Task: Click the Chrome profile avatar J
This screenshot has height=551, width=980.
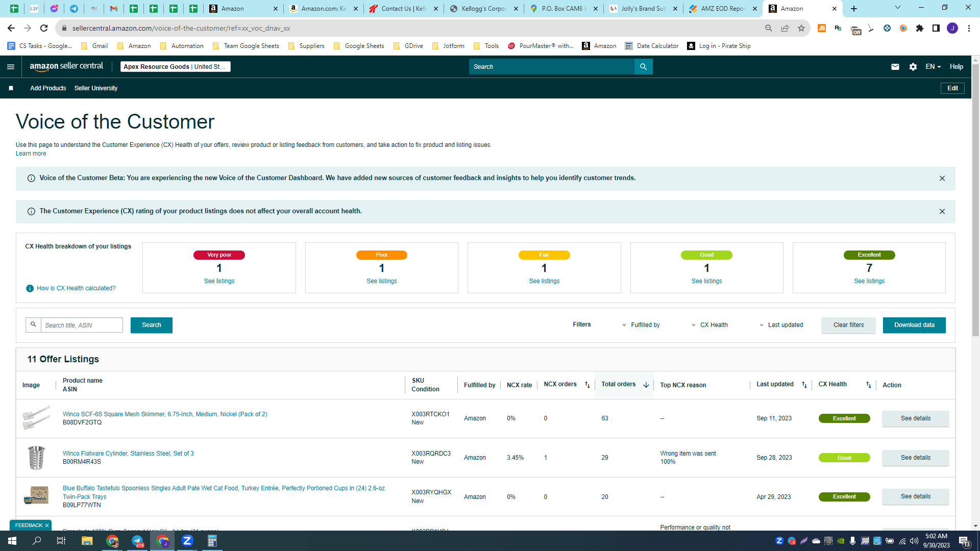Action: pos(952,29)
